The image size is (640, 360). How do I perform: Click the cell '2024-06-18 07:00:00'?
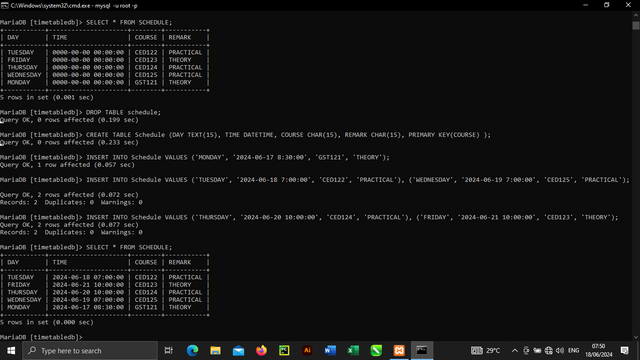point(88,277)
